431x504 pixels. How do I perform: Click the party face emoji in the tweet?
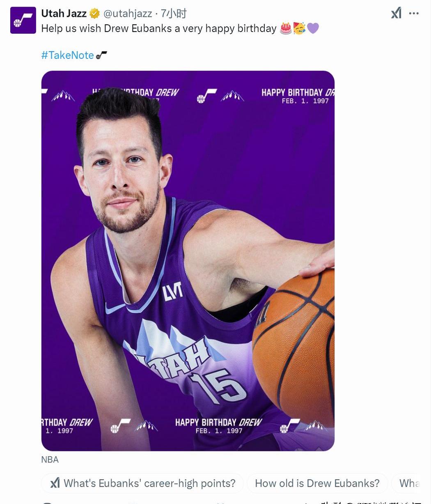coord(299,28)
